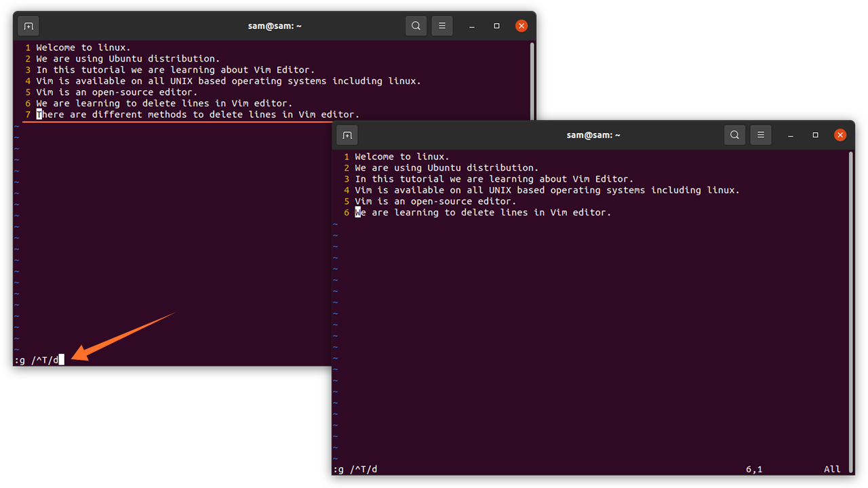Open the hamburger menu in the front terminal
The image size is (868, 488).
tap(761, 136)
